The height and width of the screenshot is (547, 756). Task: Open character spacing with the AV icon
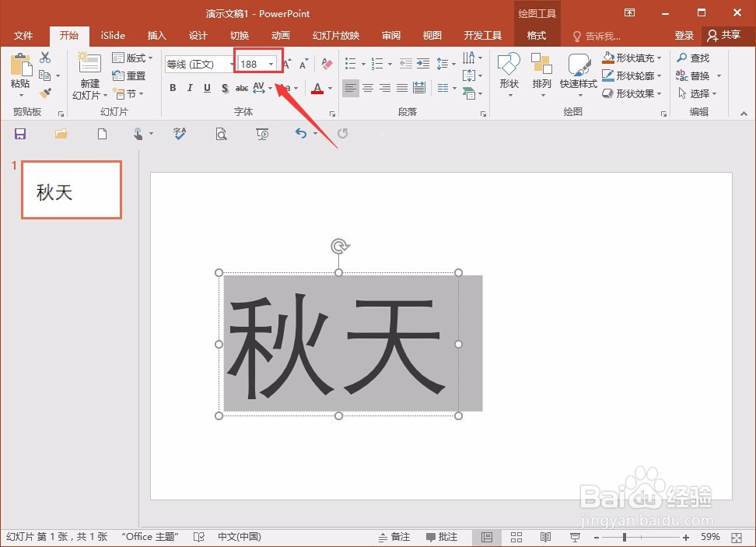point(259,88)
